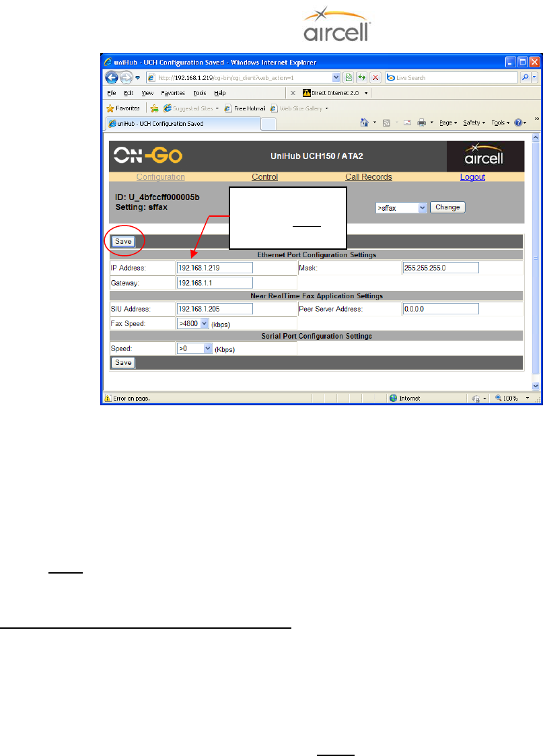Click the RSS Feeds icon
543x756 pixels.
coord(386,123)
